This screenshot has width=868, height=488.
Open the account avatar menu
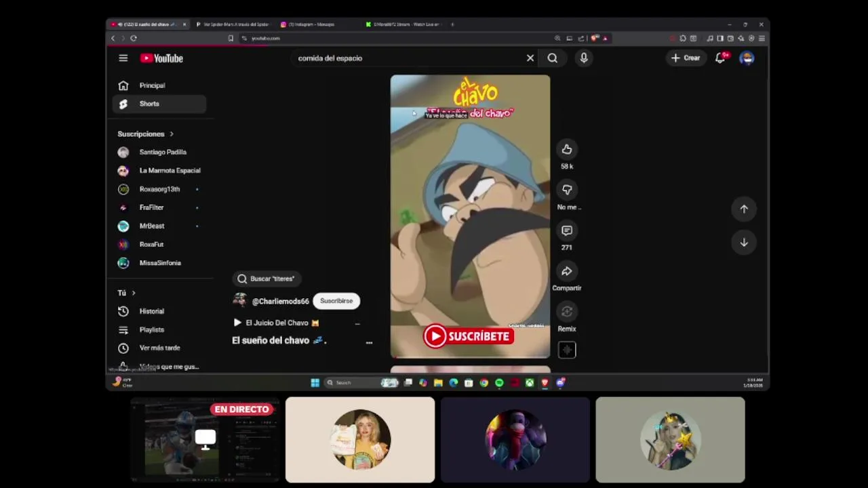pyautogui.click(x=747, y=58)
